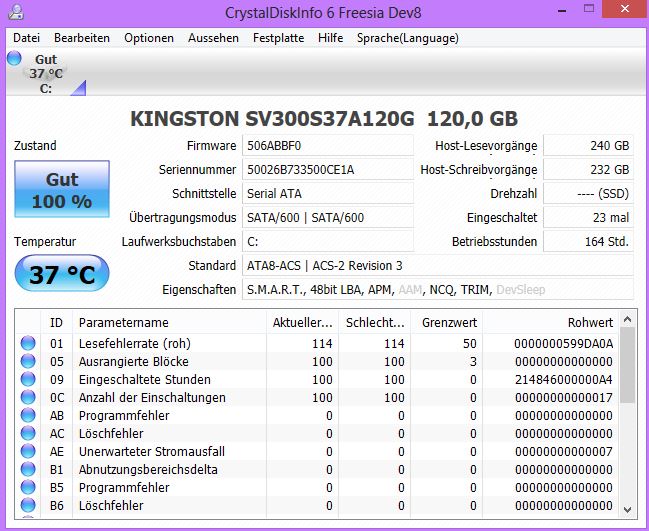Click status orb of row B6 Löschfehler

[28, 505]
